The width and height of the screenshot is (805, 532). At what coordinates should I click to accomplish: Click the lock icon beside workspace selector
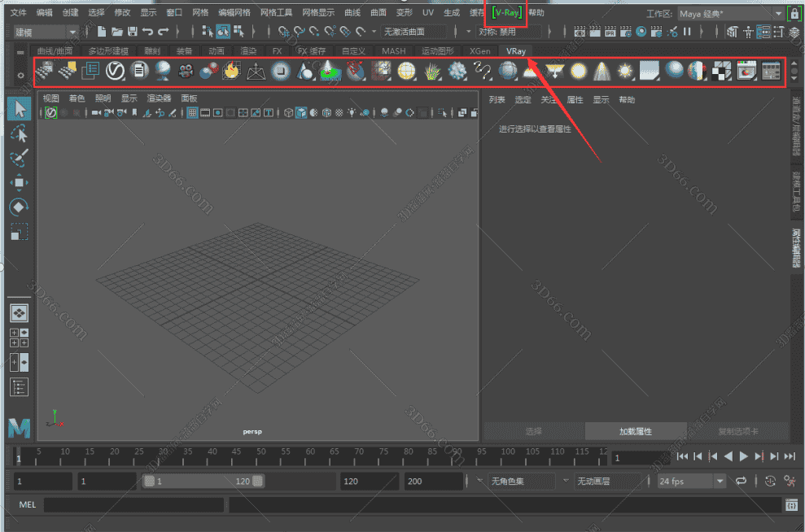pyautogui.click(x=794, y=14)
